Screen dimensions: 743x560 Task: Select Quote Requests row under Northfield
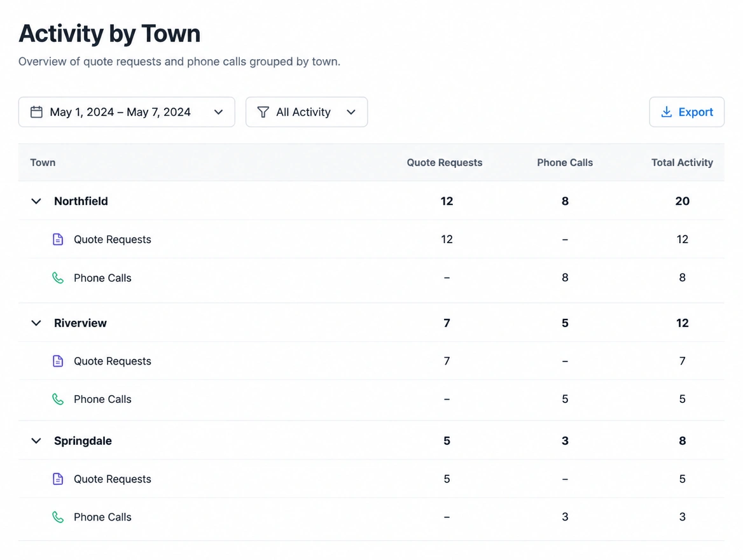(x=371, y=239)
